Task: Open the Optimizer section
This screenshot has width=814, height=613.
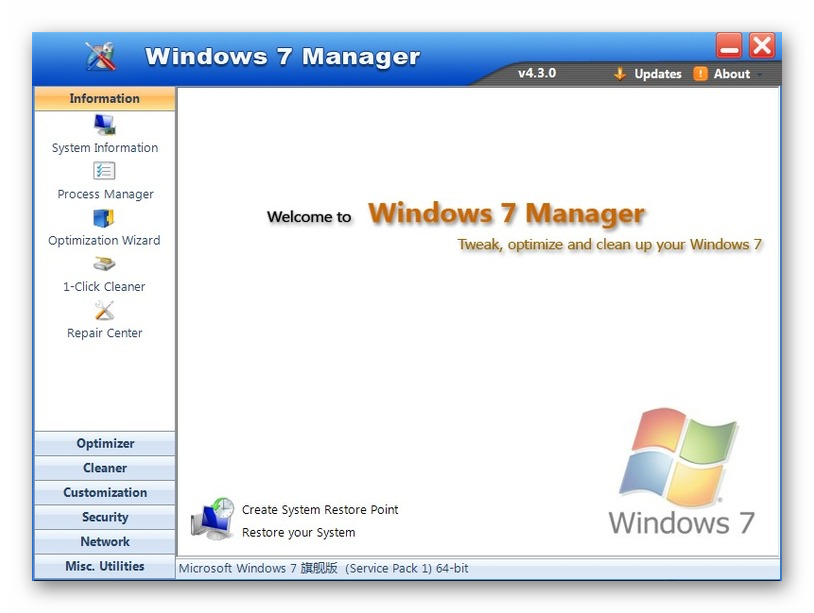Action: tap(105, 443)
